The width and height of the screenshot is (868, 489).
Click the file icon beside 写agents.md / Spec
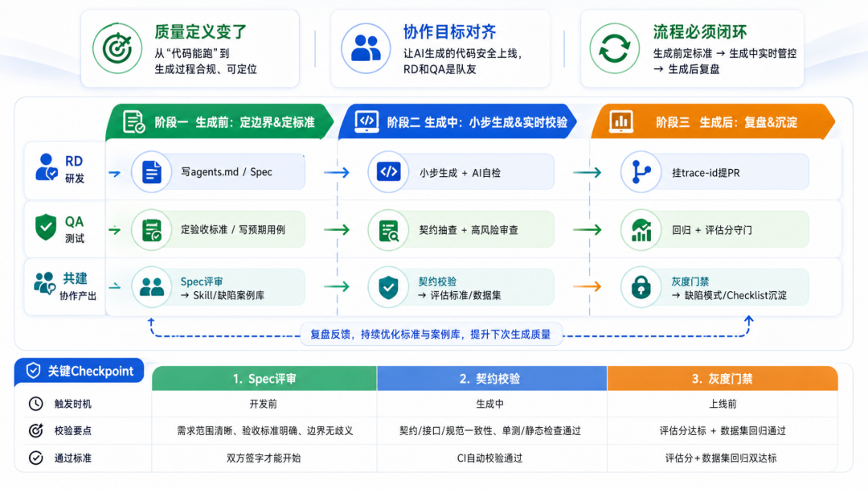[151, 172]
